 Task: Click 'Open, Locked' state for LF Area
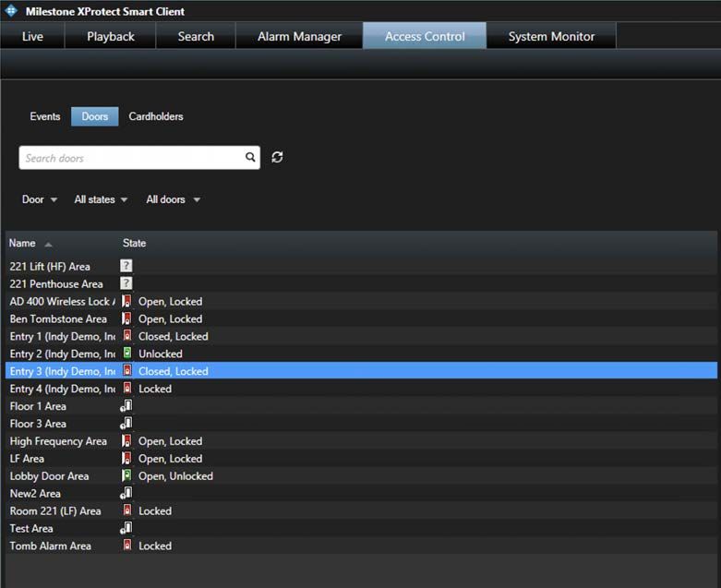point(170,459)
